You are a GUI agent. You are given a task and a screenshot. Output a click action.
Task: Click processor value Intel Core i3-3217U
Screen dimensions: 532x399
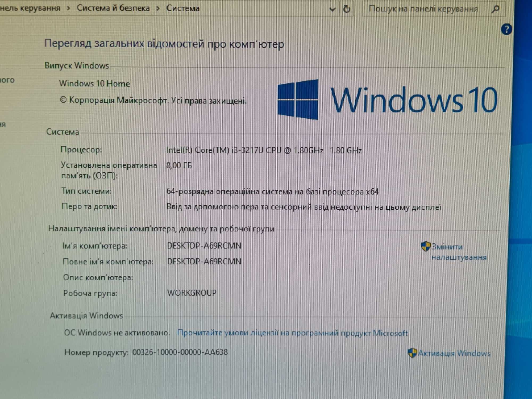coord(264,150)
